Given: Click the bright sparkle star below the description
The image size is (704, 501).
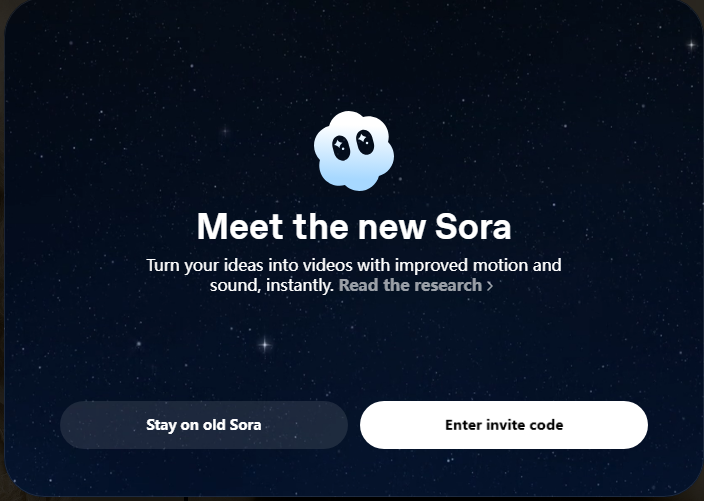Looking at the screenshot, I should (265, 345).
